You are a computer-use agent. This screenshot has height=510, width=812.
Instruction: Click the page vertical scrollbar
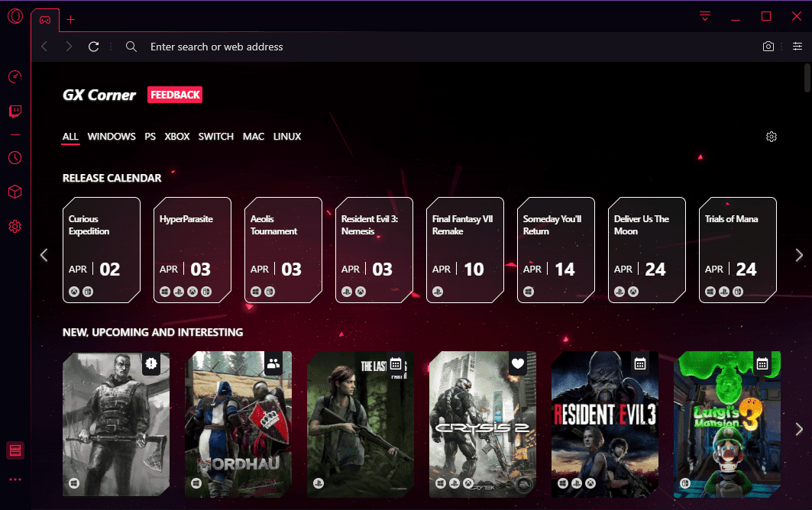pyautogui.click(x=807, y=78)
